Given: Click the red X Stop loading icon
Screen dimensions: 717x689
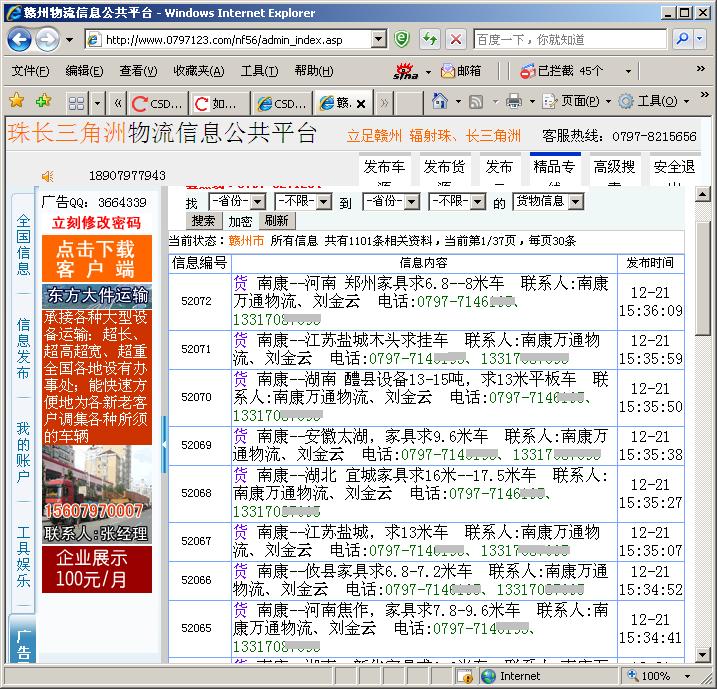Looking at the screenshot, I should 456,39.
